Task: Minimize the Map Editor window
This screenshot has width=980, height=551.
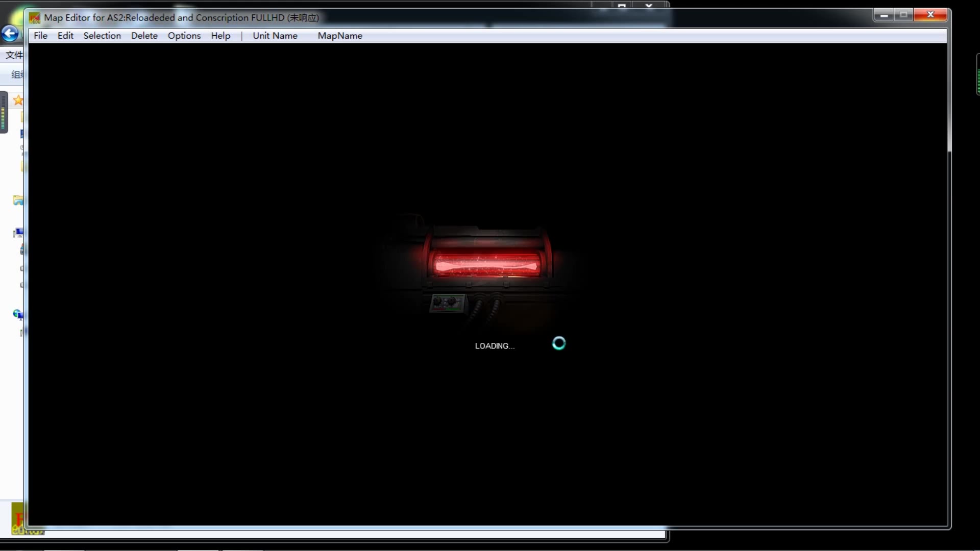Action: coord(884,15)
